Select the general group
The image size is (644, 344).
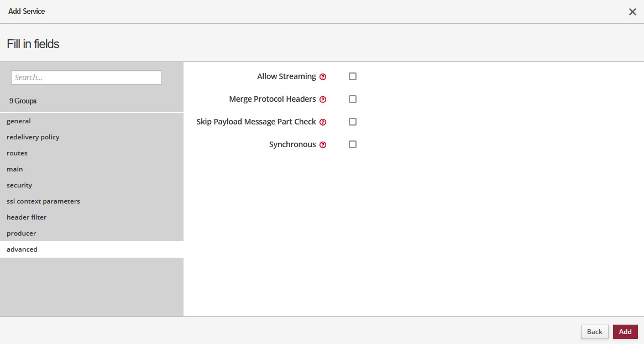pos(19,121)
